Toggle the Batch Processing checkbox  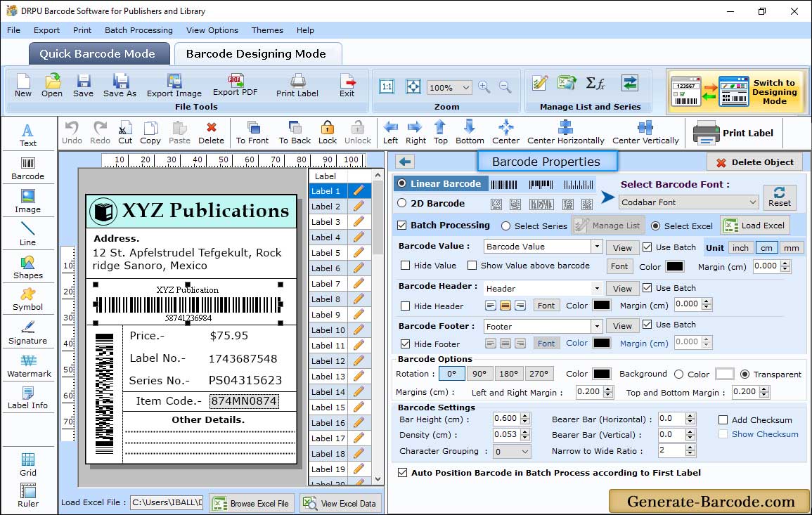click(x=402, y=225)
